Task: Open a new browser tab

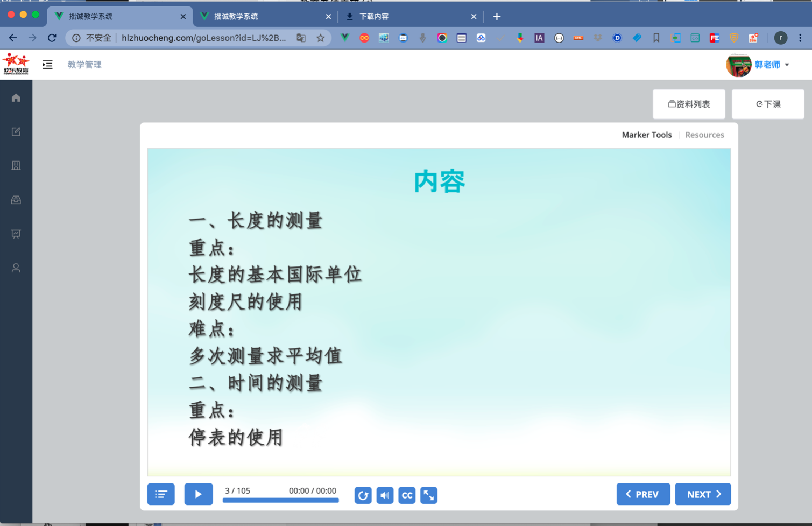Action: (497, 17)
